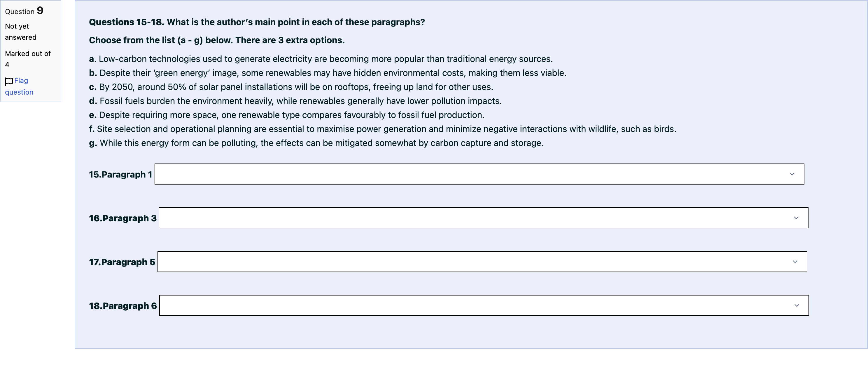Image resolution: width=868 pixels, height=372 pixels.
Task: Click the 18.Paragraph 6 label
Action: click(123, 306)
